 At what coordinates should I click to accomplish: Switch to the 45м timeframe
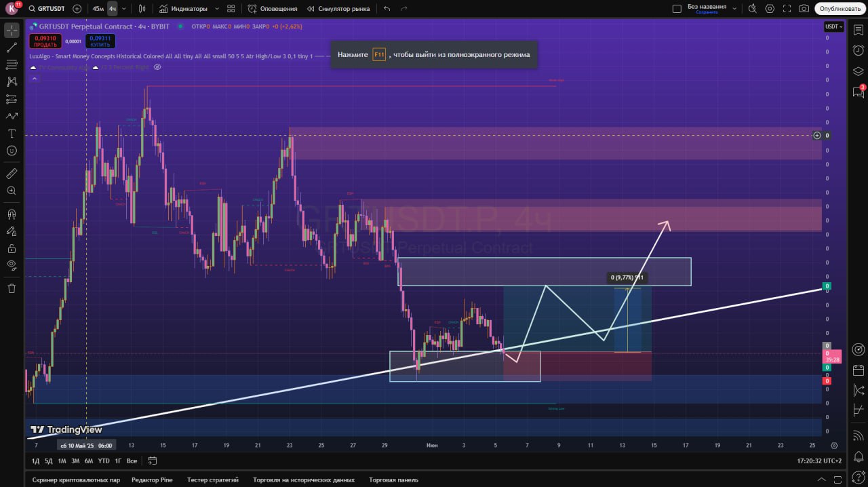[x=98, y=9]
